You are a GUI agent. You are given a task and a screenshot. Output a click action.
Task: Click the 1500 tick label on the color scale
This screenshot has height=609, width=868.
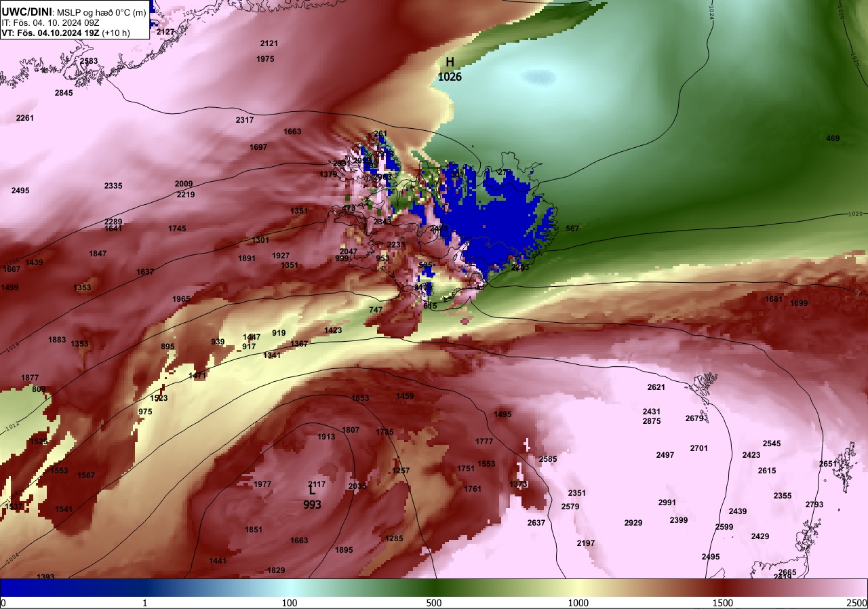point(723,603)
